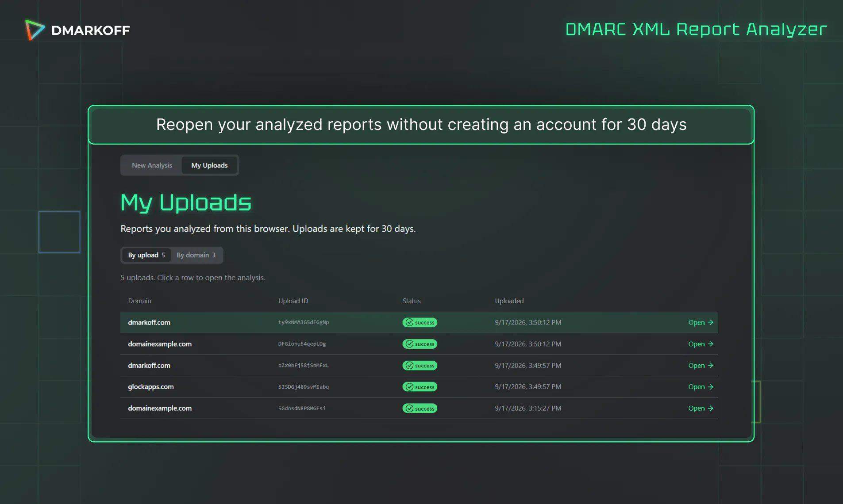This screenshot has height=504, width=843.
Task: Click the large My Uploads page heading
Action: tap(186, 203)
